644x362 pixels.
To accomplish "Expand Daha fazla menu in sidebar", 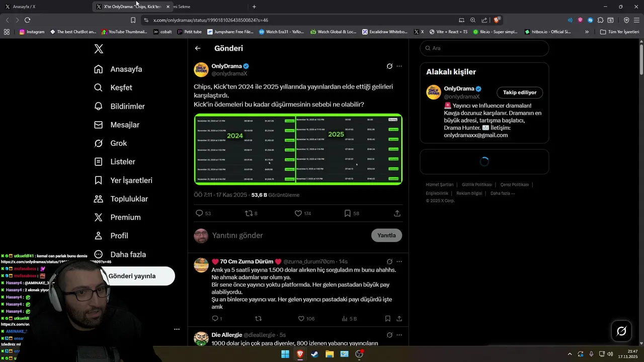I will 120,254.
